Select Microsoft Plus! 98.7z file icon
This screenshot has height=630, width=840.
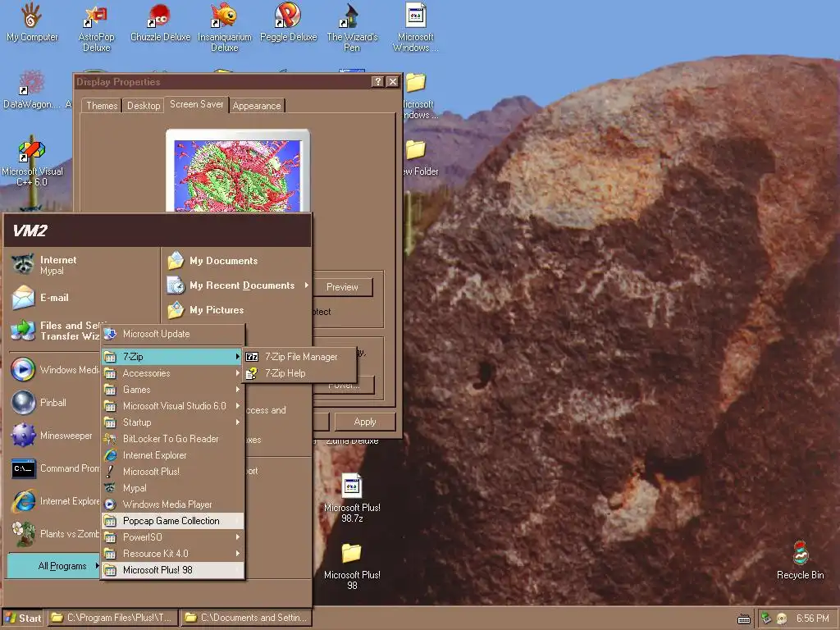coord(352,498)
